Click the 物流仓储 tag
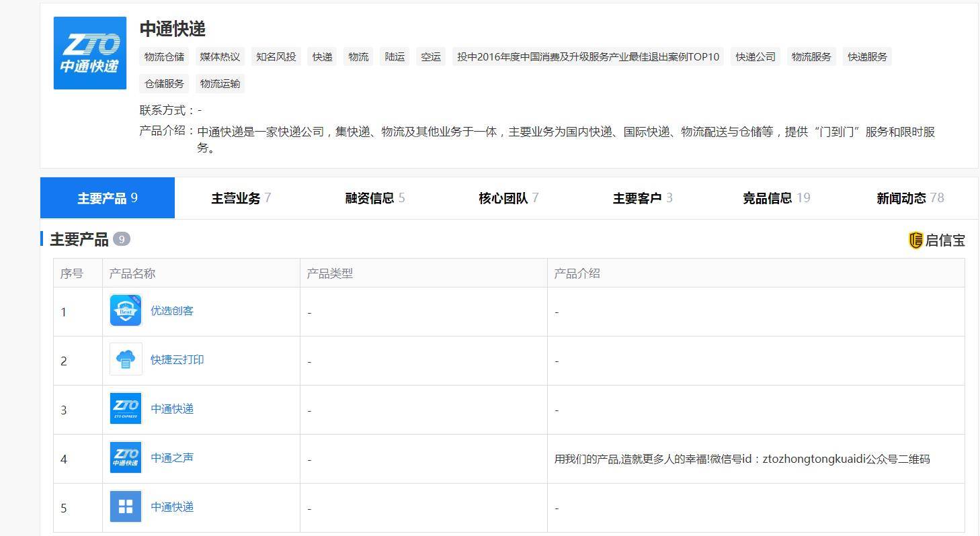This screenshot has width=980, height=536. pyautogui.click(x=164, y=57)
